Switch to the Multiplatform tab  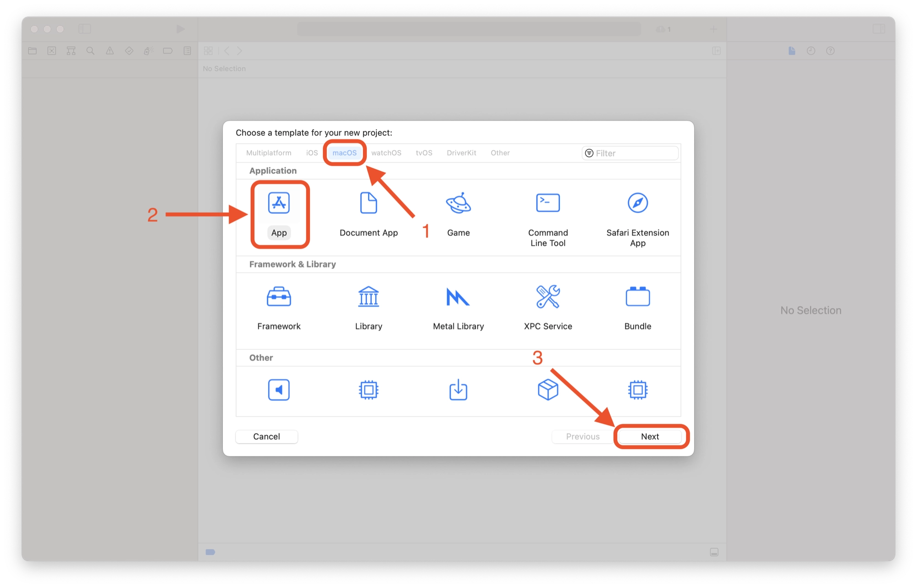[269, 153]
